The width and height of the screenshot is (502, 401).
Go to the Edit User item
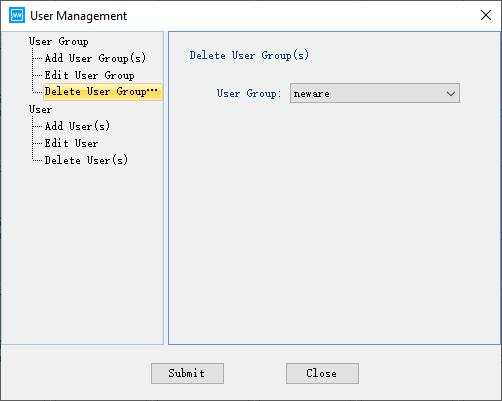(71, 143)
